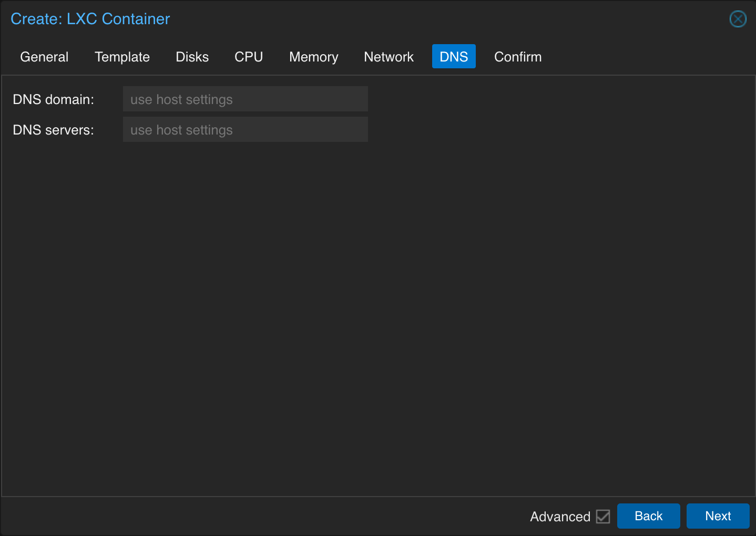Focus the DNS servers input field
The width and height of the screenshot is (756, 536).
[246, 129]
